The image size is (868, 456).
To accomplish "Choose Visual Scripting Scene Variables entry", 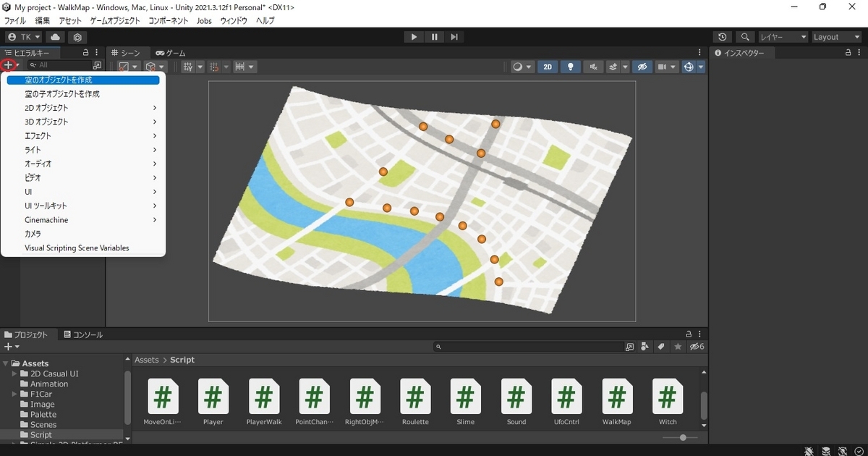I will tap(83, 248).
